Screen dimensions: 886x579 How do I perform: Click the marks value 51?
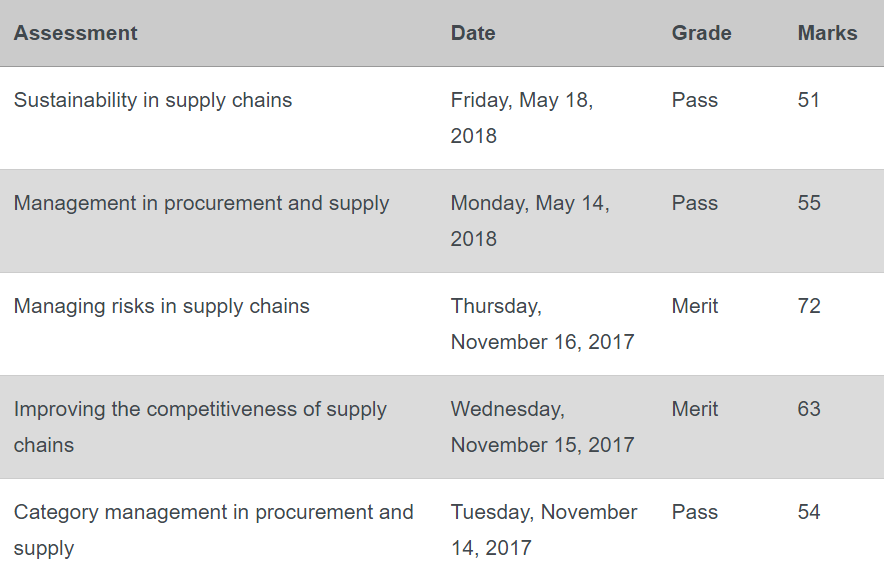tap(808, 100)
